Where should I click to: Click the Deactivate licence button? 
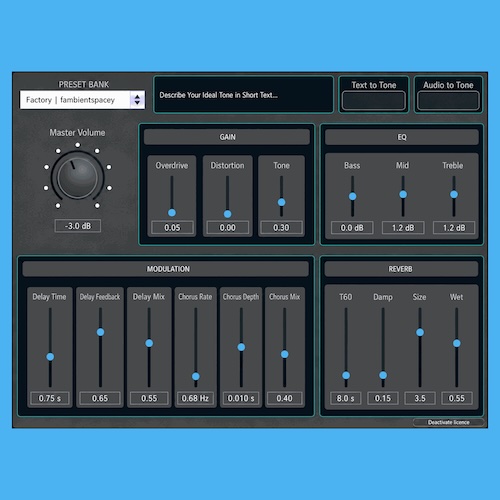pyautogui.click(x=448, y=422)
